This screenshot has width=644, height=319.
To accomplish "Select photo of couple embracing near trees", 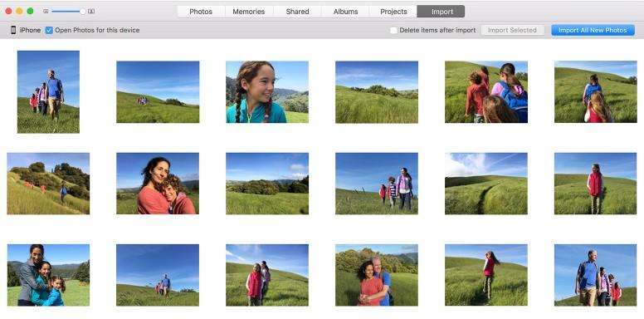I will pos(377,275).
